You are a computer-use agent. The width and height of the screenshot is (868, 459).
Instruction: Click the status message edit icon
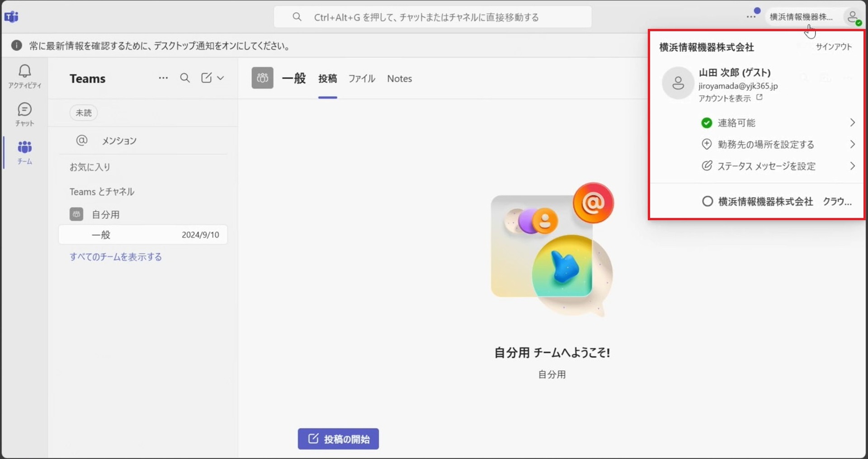point(707,166)
